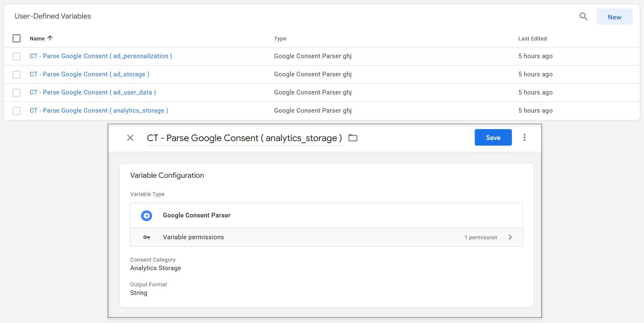Screen dimensions: 644x323
Task: Open the ad_personalization consent variable link
Action: pyautogui.click(x=101, y=56)
